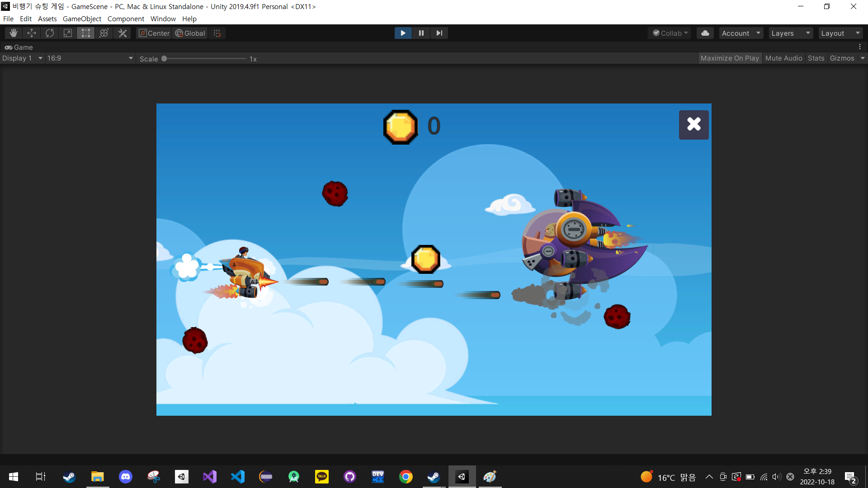868x488 pixels.
Task: Click the Unity cloud services icon
Action: click(x=705, y=33)
